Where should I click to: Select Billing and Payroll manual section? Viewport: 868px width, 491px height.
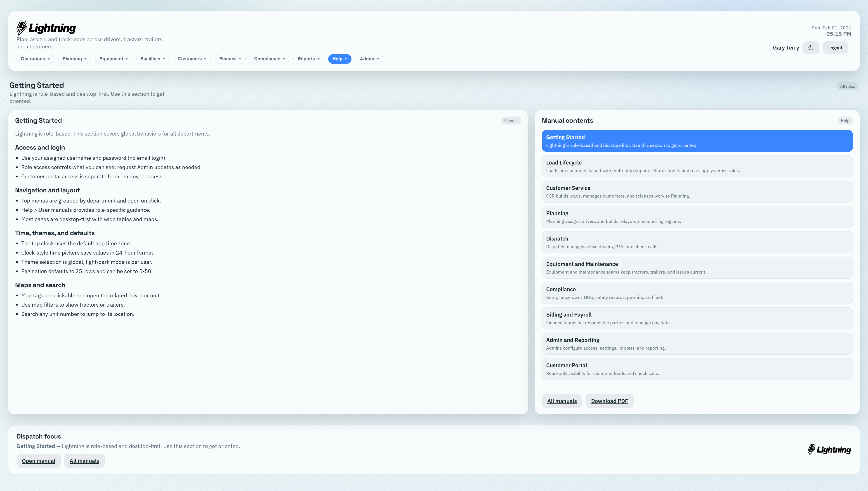coord(697,318)
